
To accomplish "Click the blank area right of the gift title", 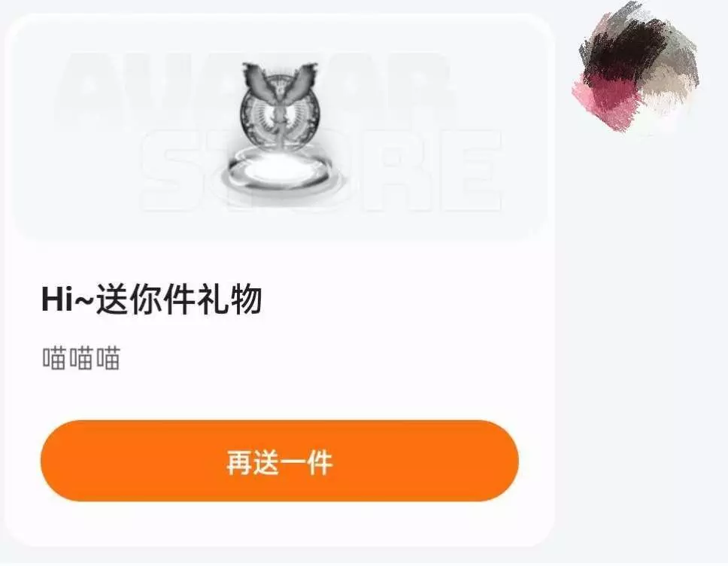I will (x=404, y=300).
